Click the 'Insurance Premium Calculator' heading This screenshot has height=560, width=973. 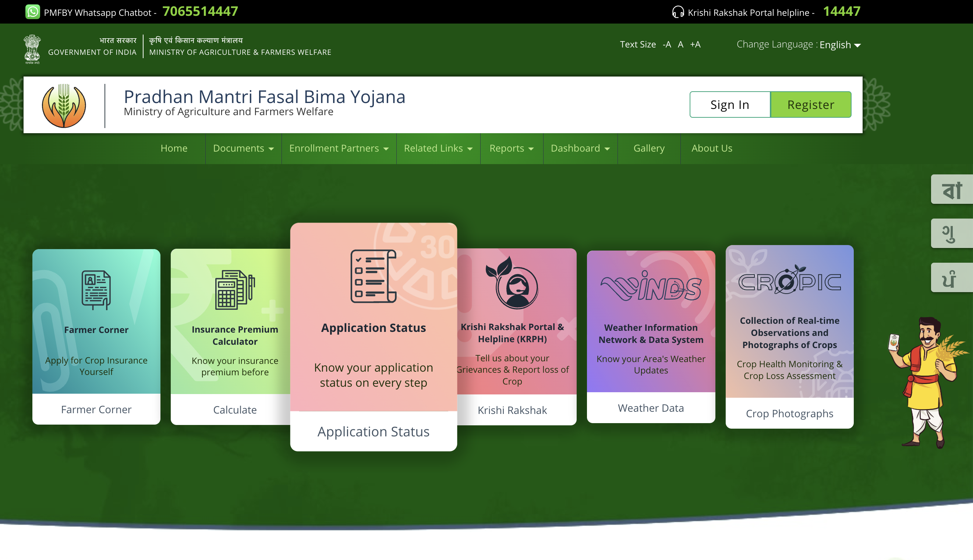pos(235,336)
